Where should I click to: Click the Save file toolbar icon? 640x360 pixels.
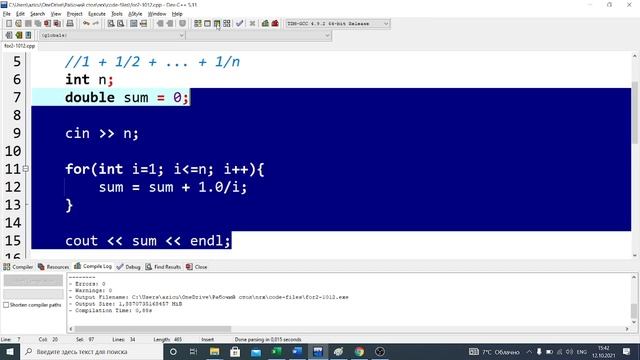point(28,24)
